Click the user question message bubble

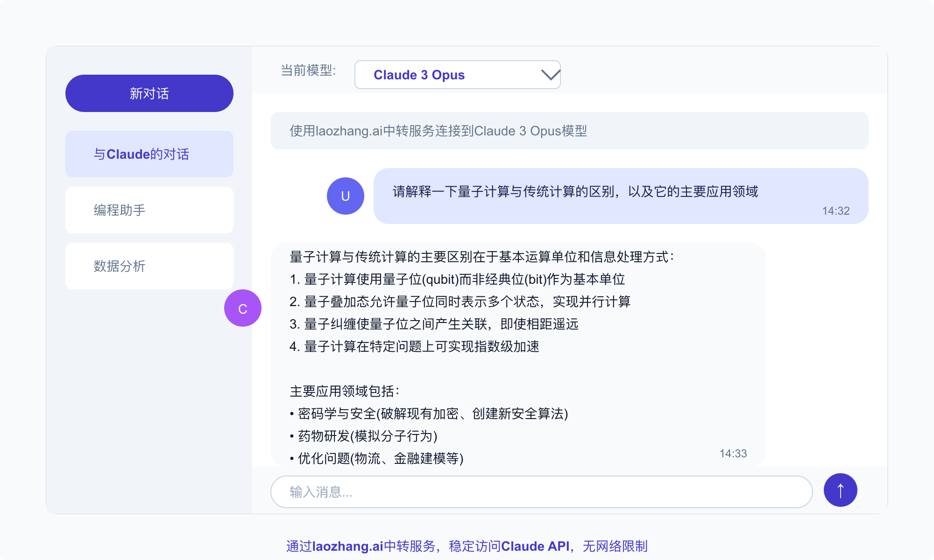pos(621,196)
